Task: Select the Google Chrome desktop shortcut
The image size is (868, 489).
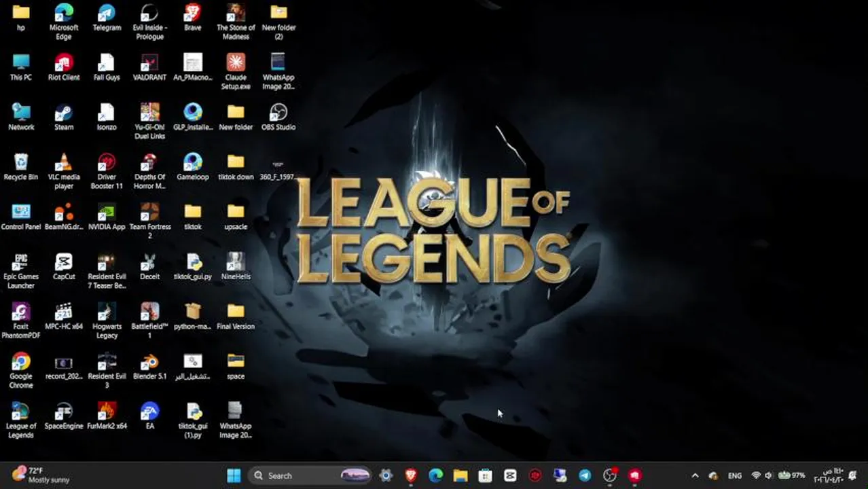Action: click(21, 370)
